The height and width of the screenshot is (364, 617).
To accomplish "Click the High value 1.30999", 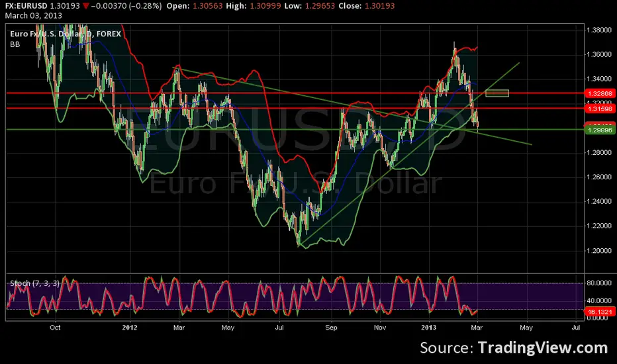I will (x=265, y=6).
